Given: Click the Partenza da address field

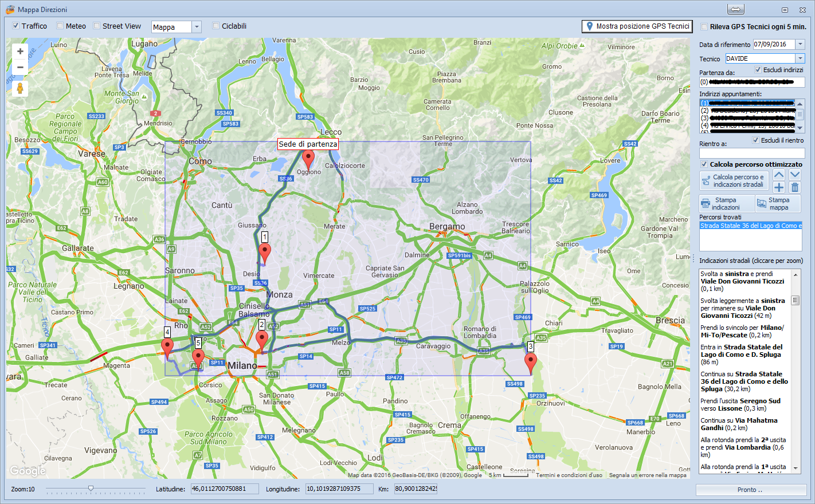Looking at the screenshot, I should click(752, 82).
